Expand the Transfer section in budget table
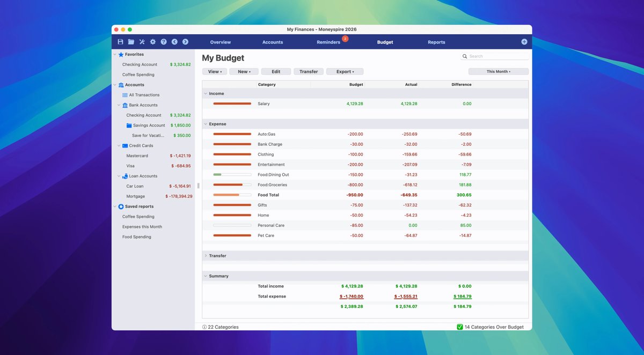The width and height of the screenshot is (644, 355). pos(206,256)
